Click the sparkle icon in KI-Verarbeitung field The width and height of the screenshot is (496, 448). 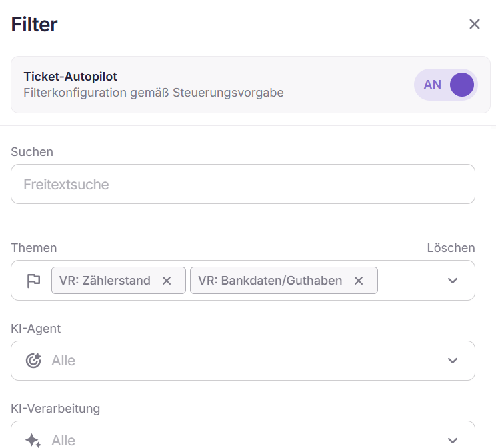(x=33, y=440)
